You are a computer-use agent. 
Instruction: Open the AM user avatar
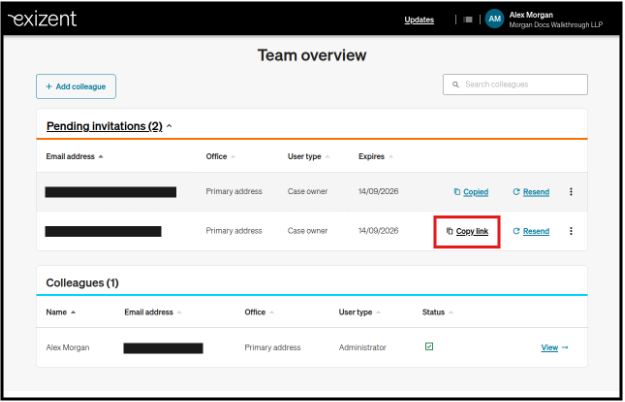click(494, 19)
